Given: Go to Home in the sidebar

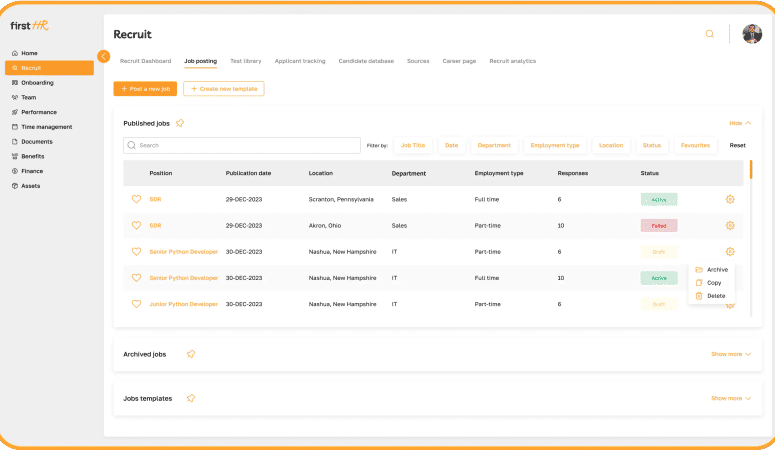Looking at the screenshot, I should tap(29, 53).
